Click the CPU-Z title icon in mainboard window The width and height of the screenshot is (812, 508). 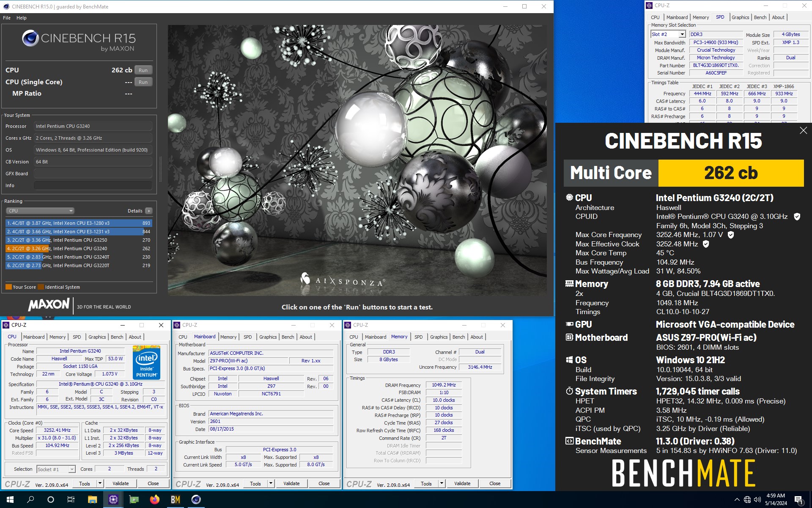[x=177, y=325]
